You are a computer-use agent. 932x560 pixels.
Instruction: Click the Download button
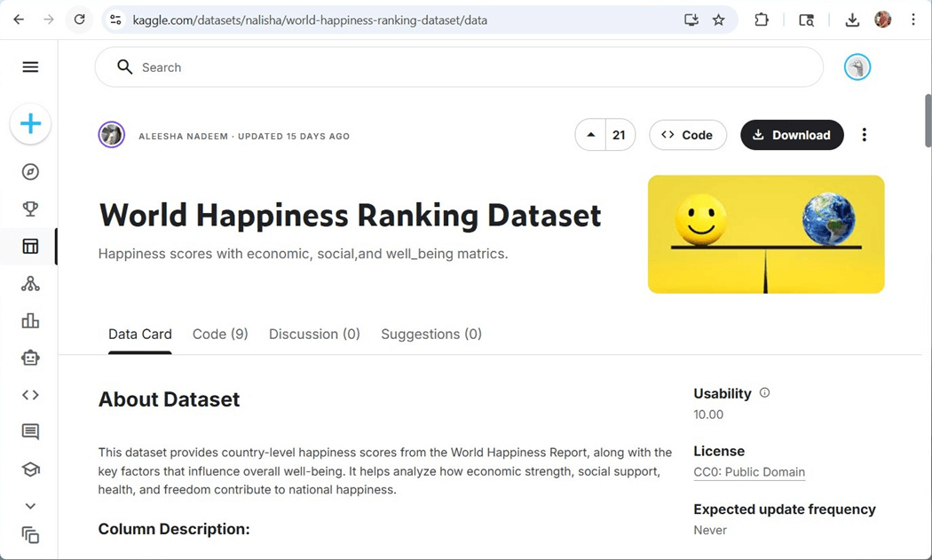point(792,135)
